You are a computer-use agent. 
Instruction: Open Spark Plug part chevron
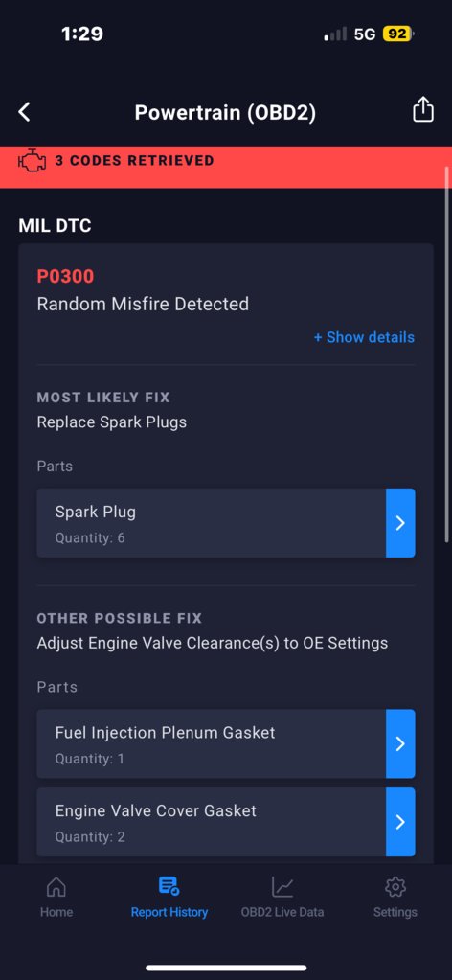[x=400, y=523]
